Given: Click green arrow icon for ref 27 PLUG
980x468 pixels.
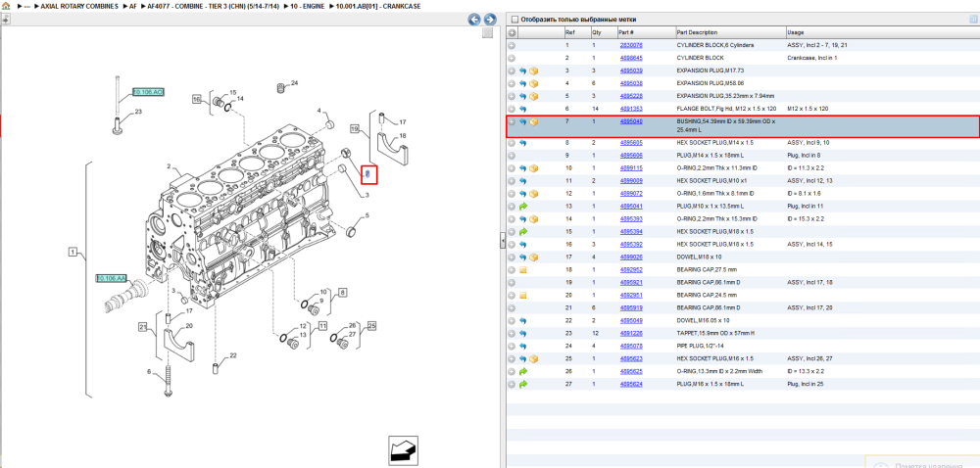Looking at the screenshot, I should point(523,384).
